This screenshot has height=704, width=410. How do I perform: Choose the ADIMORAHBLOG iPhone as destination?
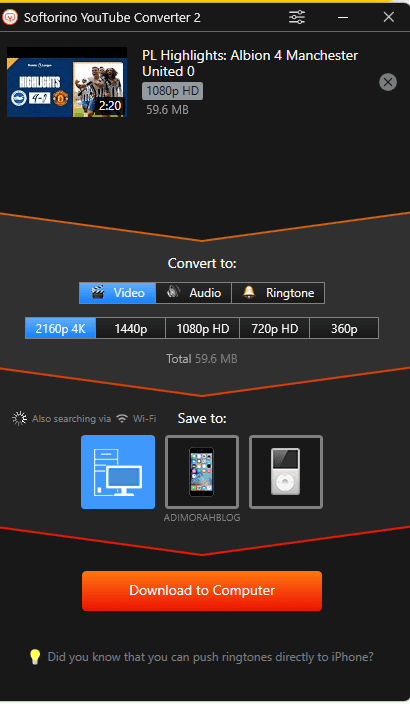pyautogui.click(x=202, y=472)
